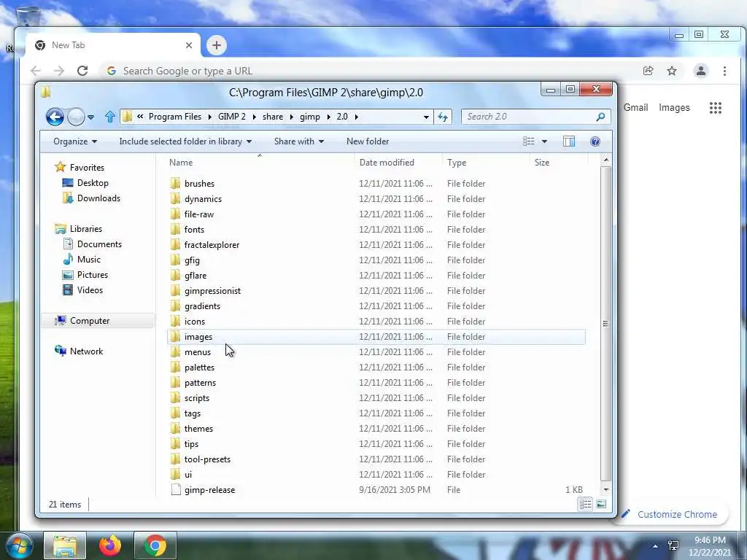This screenshot has height=560, width=747.
Task: Click the file list scrollbar up arrow
Action: tap(605, 160)
